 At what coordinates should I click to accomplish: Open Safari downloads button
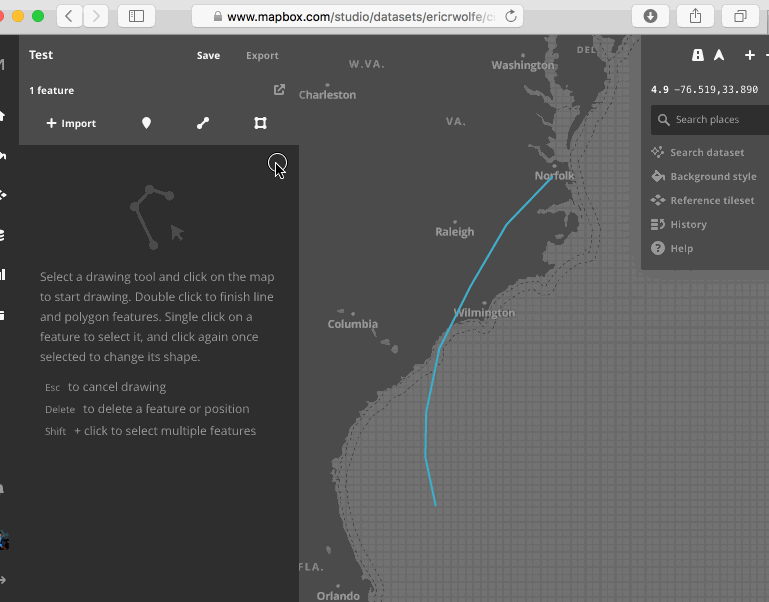pos(650,16)
